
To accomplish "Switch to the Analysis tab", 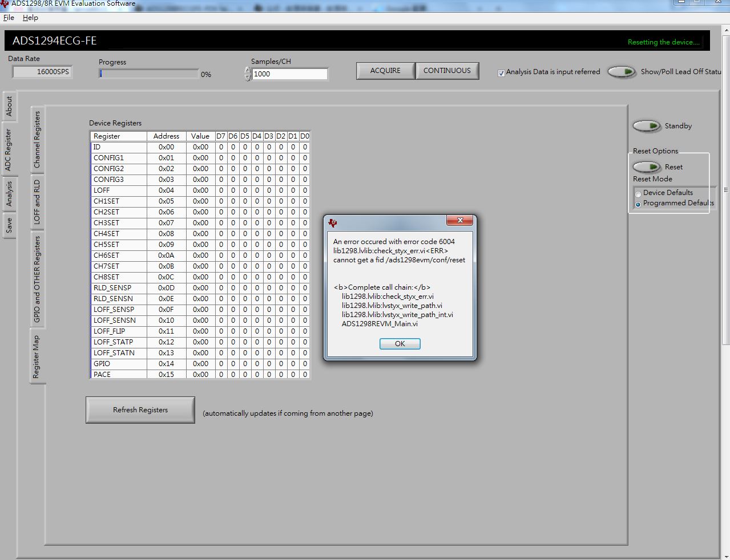I will click(x=9, y=194).
